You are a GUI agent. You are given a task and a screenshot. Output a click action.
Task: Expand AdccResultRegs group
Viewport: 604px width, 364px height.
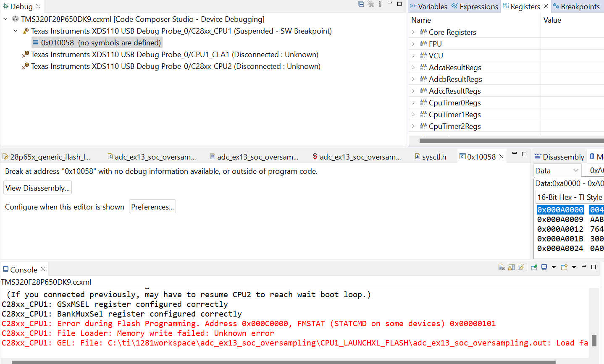(413, 91)
